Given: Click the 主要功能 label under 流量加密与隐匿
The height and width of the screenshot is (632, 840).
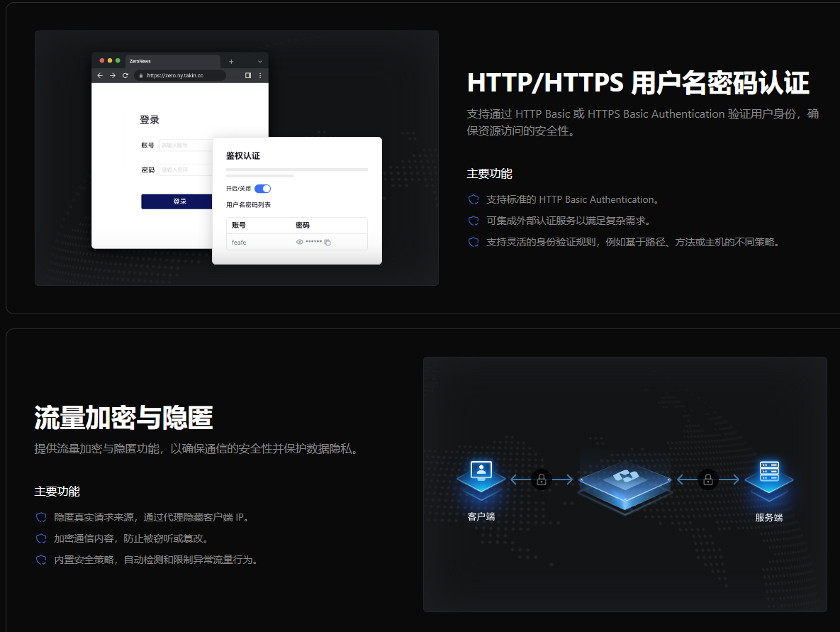Looking at the screenshot, I should [x=57, y=492].
